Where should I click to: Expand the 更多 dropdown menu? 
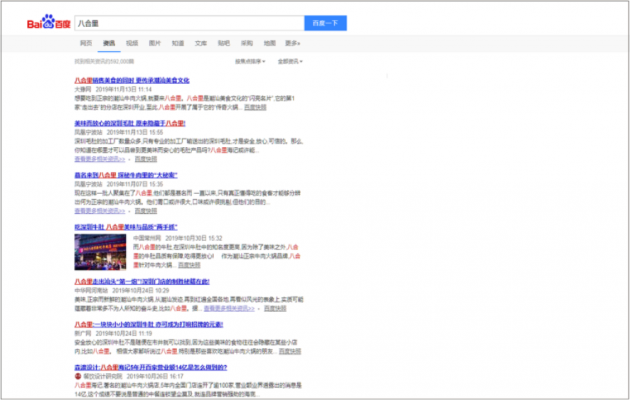[x=293, y=44]
